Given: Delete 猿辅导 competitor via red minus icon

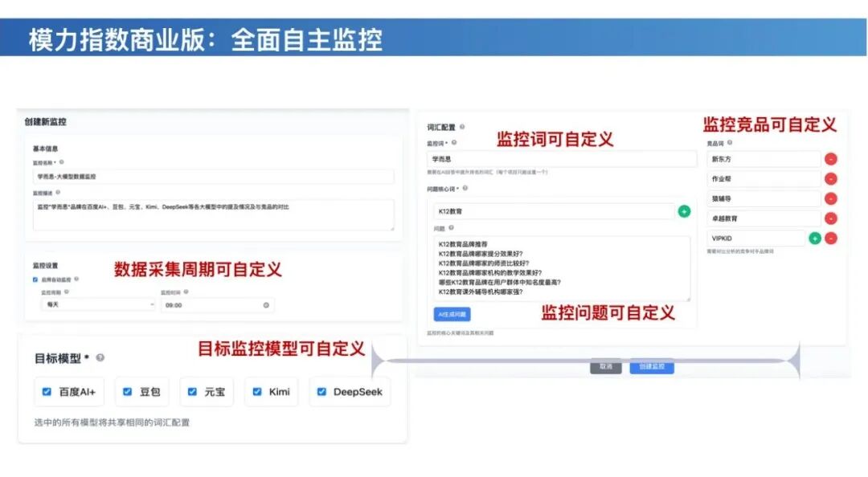Looking at the screenshot, I should tap(830, 198).
